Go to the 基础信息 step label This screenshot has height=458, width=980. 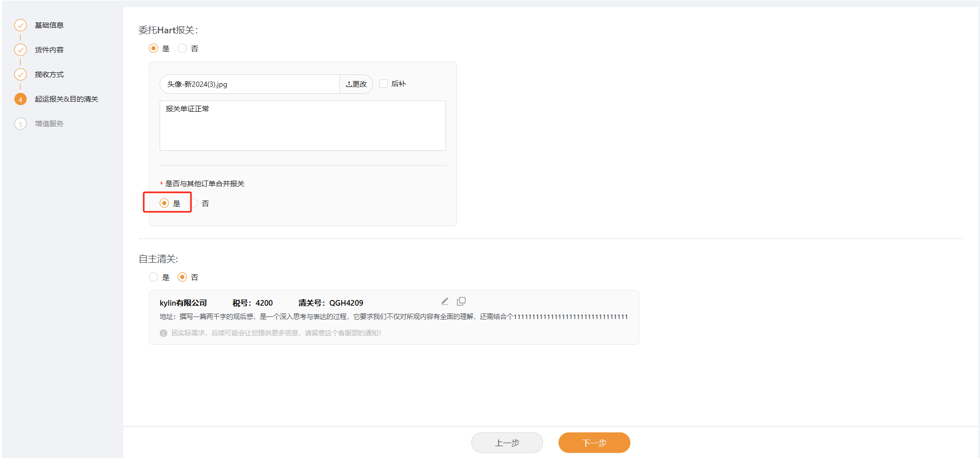pos(49,25)
